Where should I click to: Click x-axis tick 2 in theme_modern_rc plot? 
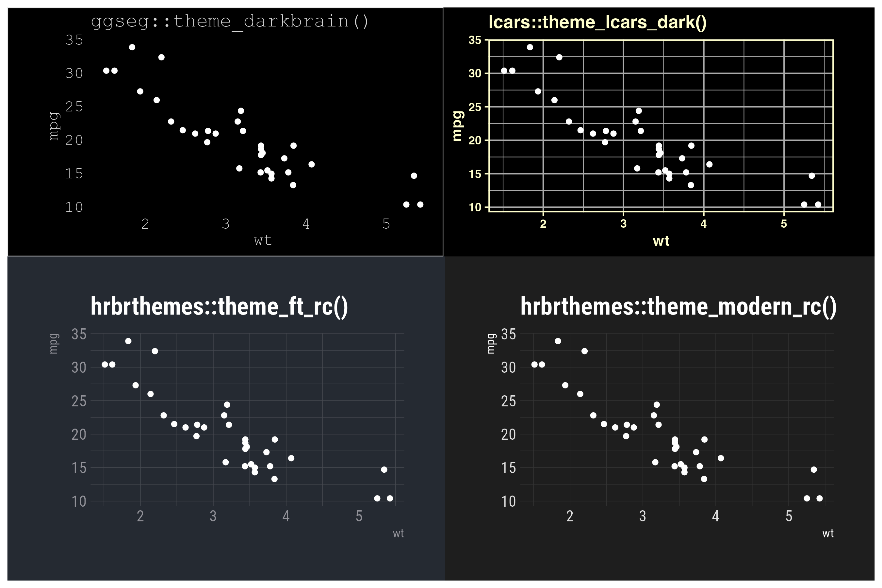pyautogui.click(x=570, y=516)
